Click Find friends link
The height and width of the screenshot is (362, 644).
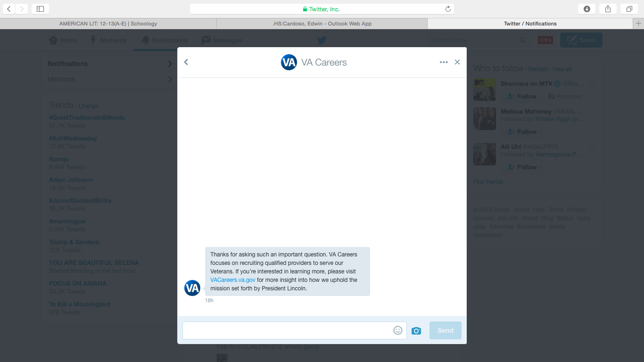(488, 182)
